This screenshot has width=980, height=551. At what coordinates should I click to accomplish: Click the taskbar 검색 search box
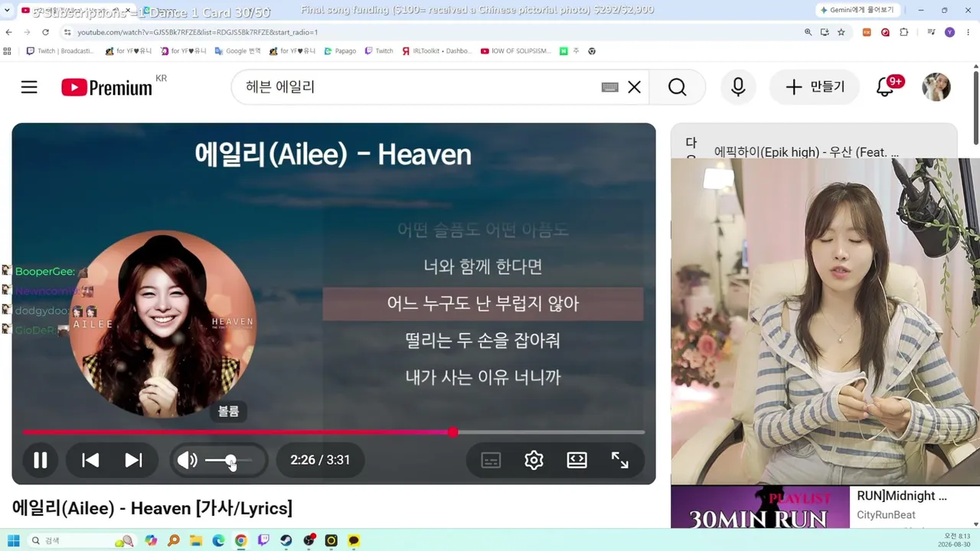80,540
